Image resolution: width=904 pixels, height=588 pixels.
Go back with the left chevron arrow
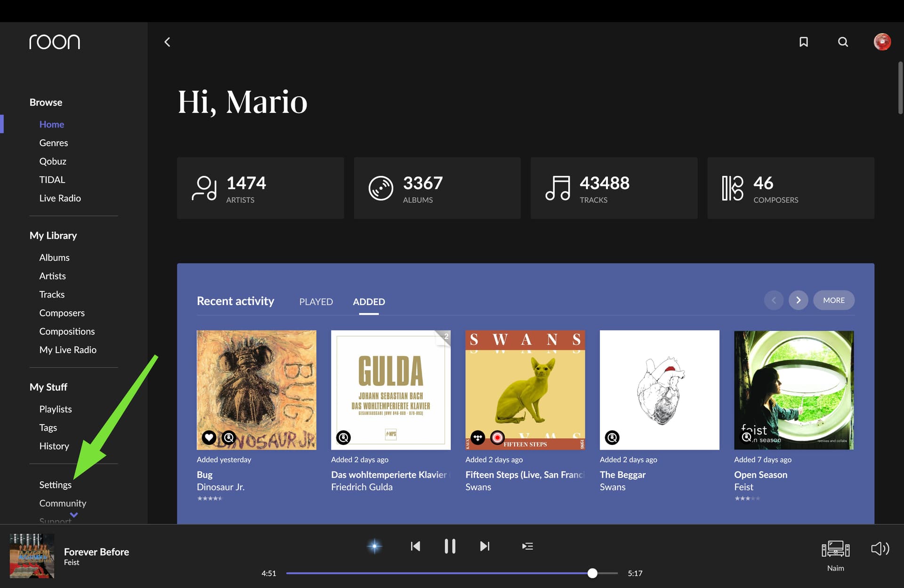pyautogui.click(x=167, y=42)
